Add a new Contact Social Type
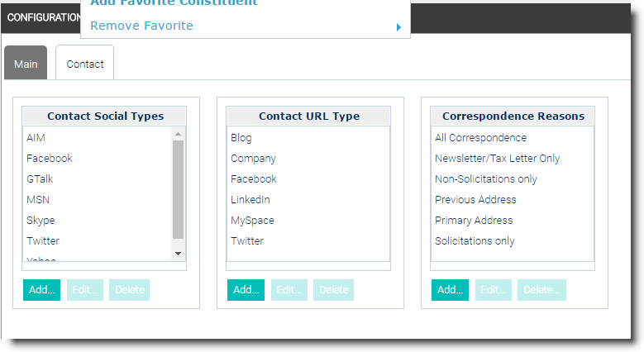Image resolution: width=644 pixels, height=352 pixels. point(41,289)
